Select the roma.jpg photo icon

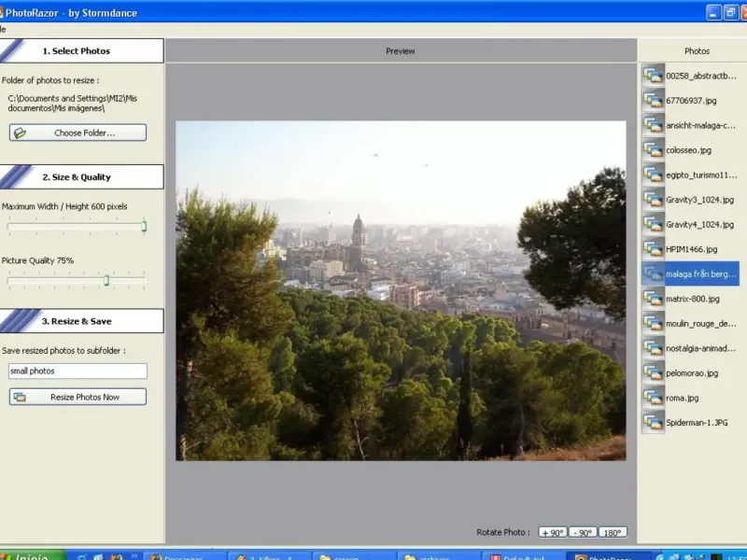(x=653, y=398)
